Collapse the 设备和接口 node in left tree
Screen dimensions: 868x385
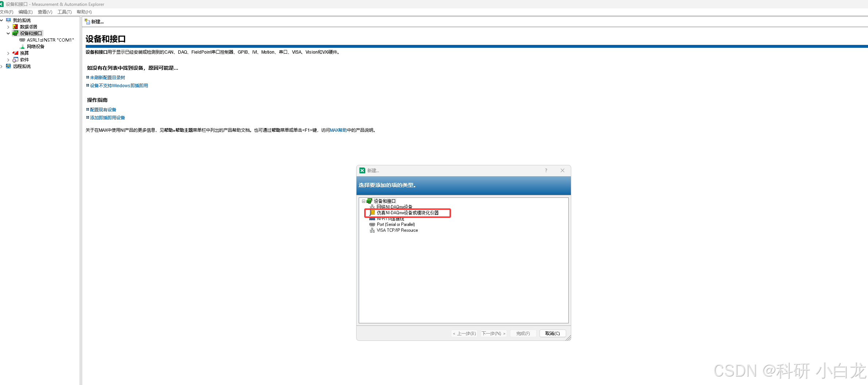8,34
